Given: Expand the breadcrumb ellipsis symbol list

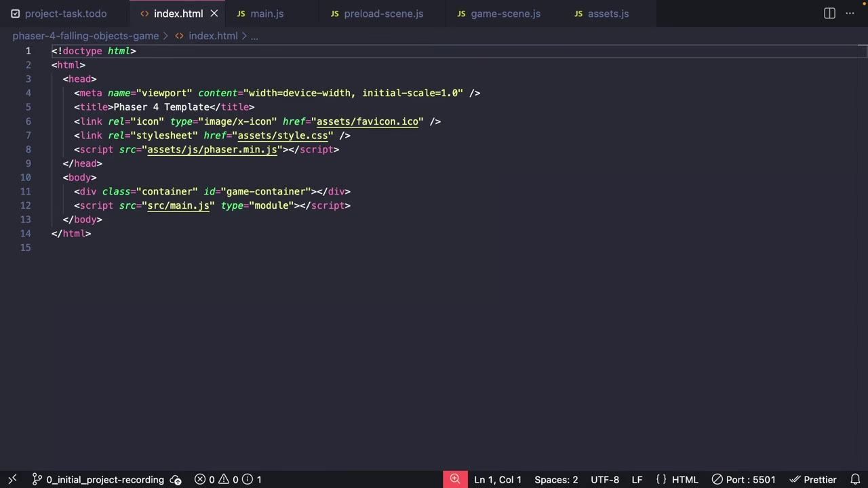Looking at the screenshot, I should [x=254, y=36].
